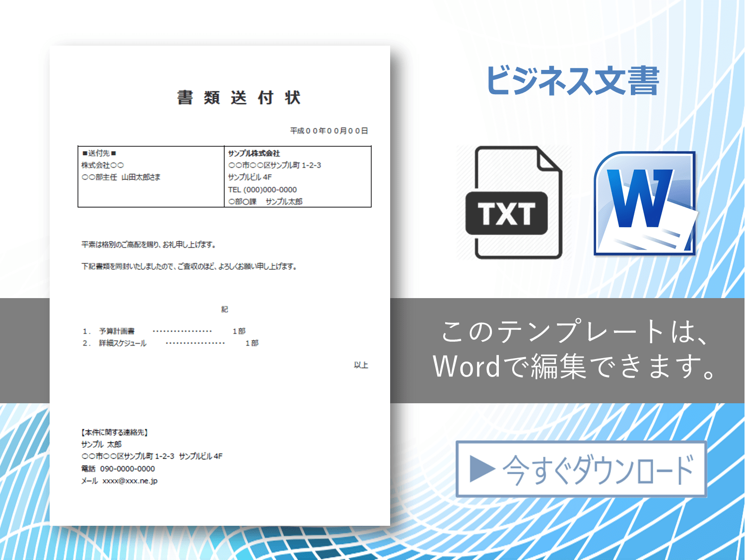Click address ○○市○○区サンプル町 1-2-3 in table
This screenshot has width=749, height=560.
click(274, 165)
